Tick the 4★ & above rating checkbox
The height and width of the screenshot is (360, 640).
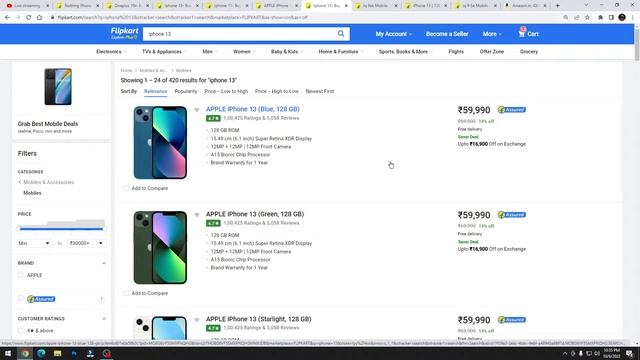point(20,331)
